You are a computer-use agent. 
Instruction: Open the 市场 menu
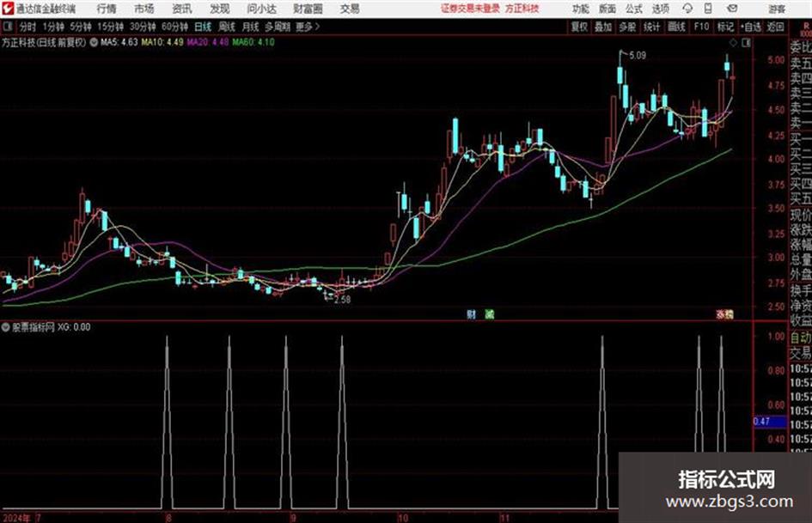point(144,9)
